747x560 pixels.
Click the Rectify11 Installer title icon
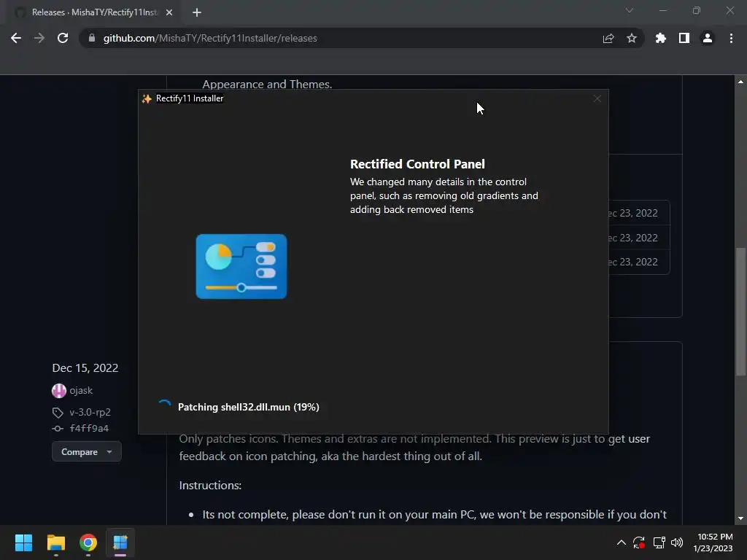(x=147, y=98)
